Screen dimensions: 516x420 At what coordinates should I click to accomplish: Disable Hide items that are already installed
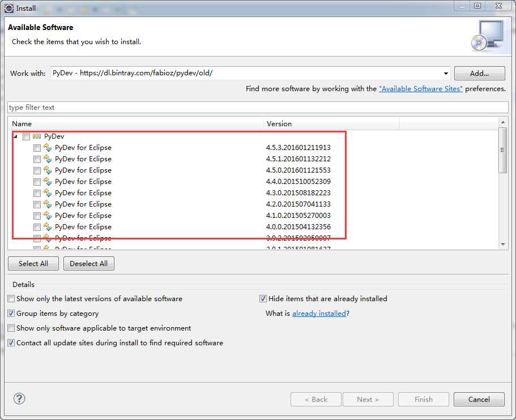click(263, 299)
